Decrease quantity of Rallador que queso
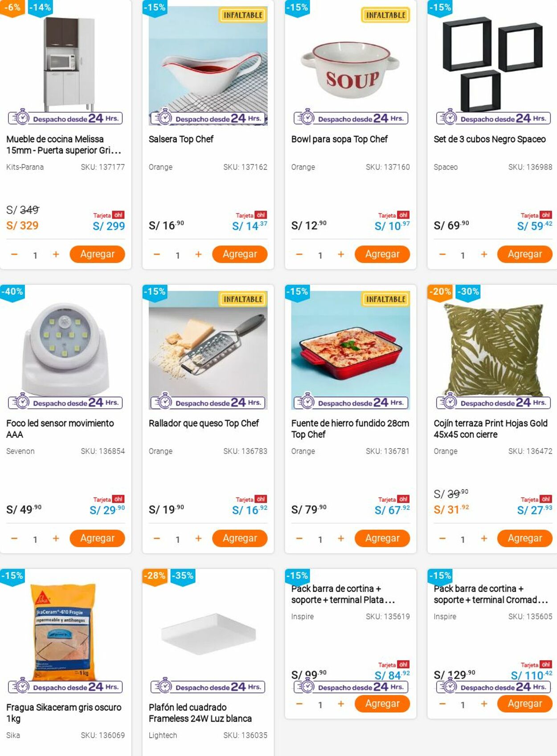This screenshot has width=557, height=756. click(x=157, y=539)
